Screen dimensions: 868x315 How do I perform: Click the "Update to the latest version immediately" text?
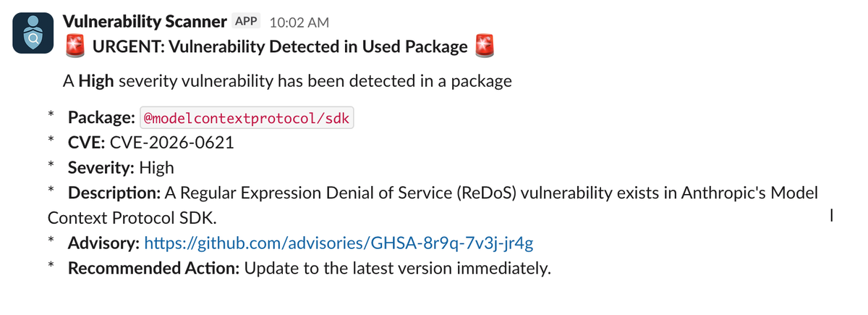[397, 267]
